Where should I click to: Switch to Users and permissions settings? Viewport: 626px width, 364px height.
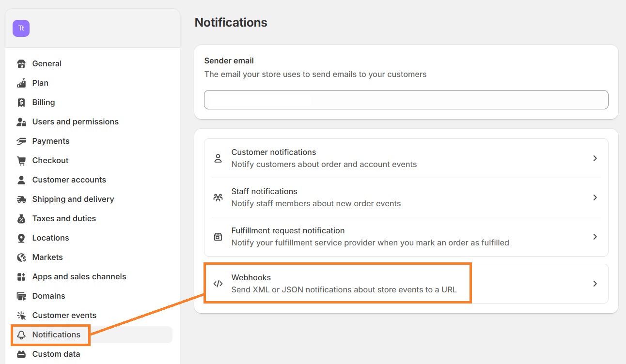tap(75, 121)
